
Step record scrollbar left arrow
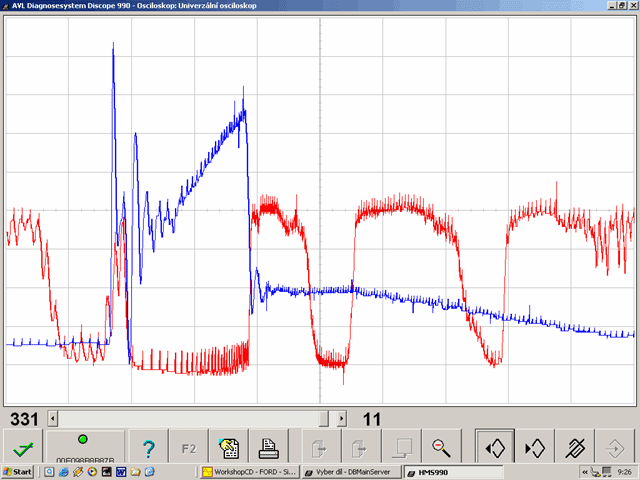[x=53, y=419]
